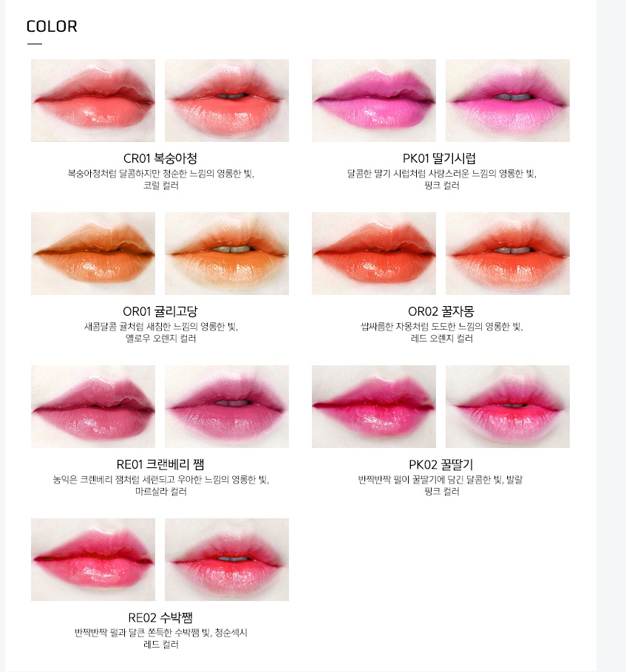The width and height of the screenshot is (626, 672).
Task: Click the RE02 closed-lips watermelon red swatch
Action: point(93,560)
